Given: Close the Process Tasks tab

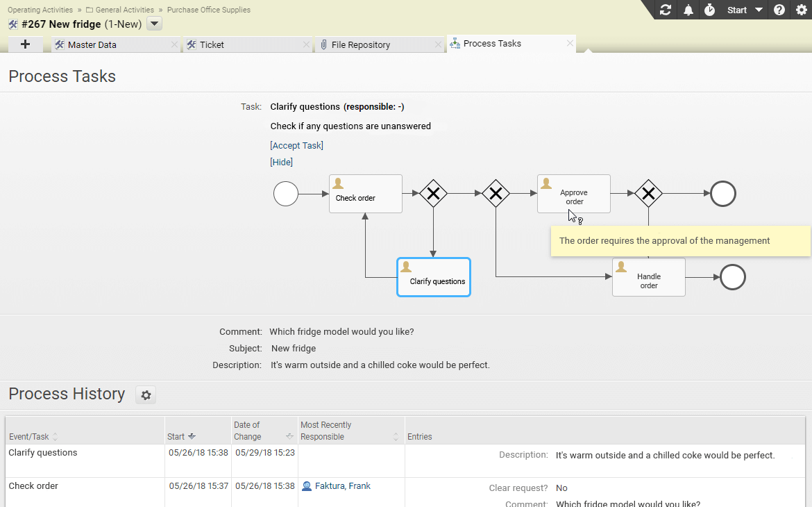Looking at the screenshot, I should (x=570, y=43).
